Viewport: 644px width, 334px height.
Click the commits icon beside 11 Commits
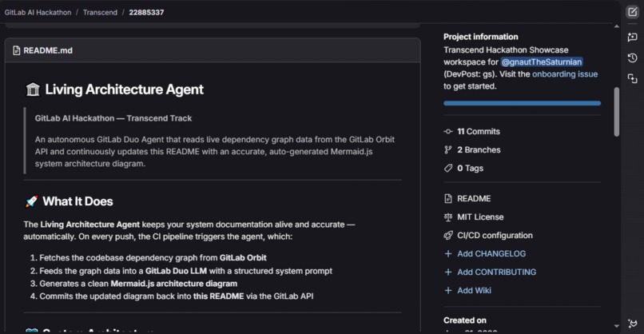pyautogui.click(x=448, y=132)
